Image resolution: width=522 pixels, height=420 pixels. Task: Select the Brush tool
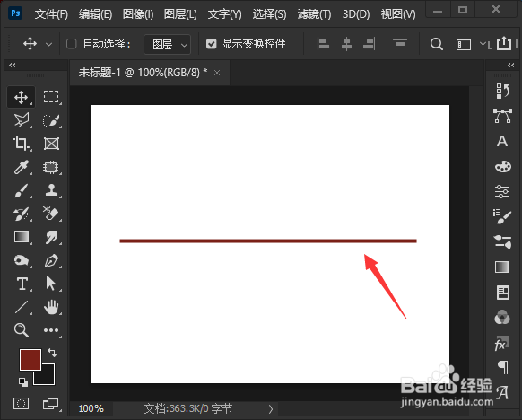tap(21, 190)
